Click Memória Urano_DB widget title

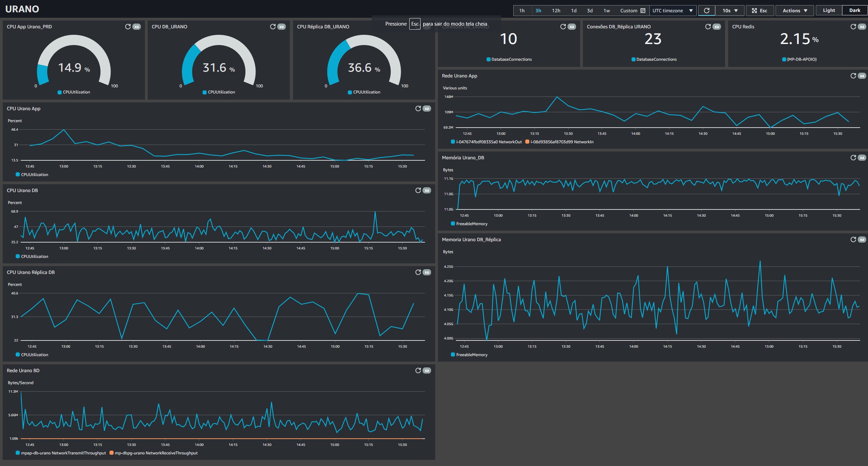coord(463,158)
